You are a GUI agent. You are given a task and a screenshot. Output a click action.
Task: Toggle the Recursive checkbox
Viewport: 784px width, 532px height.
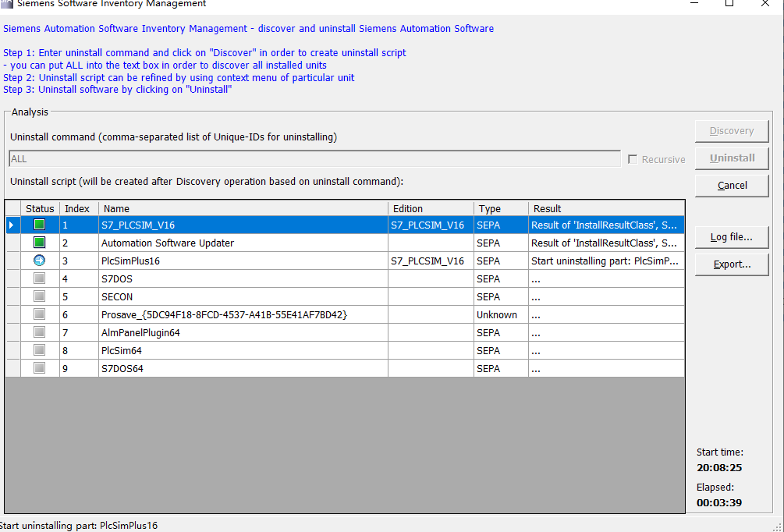633,159
